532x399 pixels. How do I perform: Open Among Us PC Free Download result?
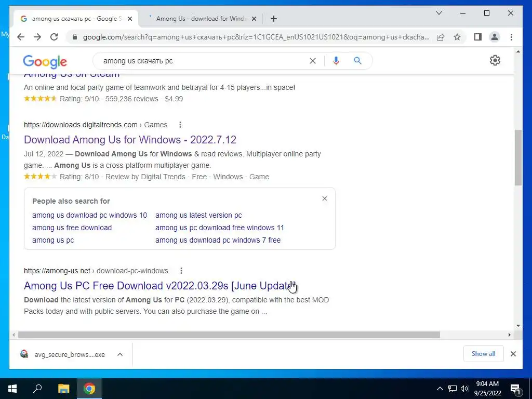point(160,286)
